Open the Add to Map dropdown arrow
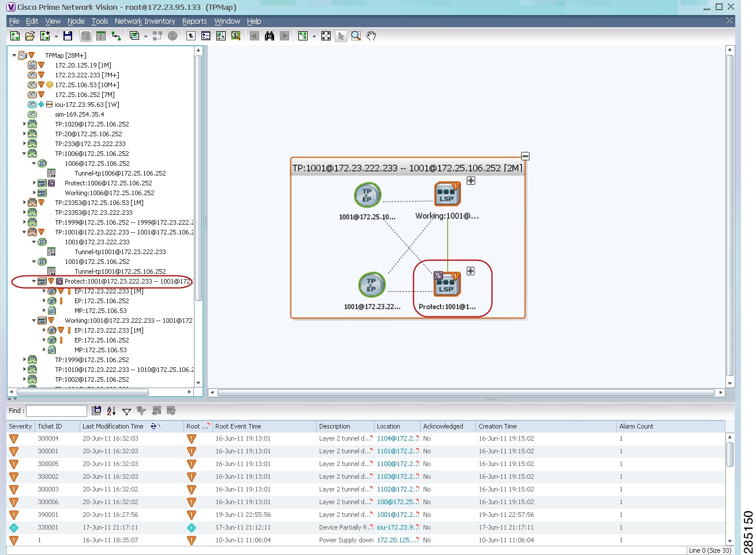 click(56, 36)
